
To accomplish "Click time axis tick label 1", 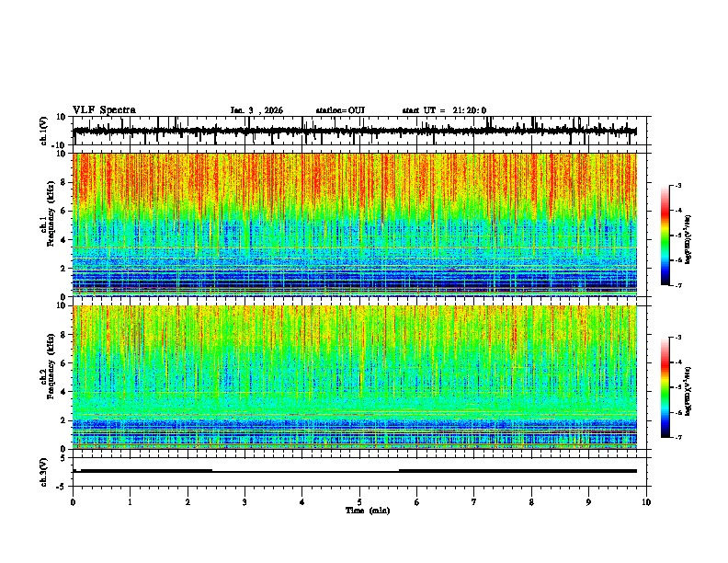I will [130, 502].
